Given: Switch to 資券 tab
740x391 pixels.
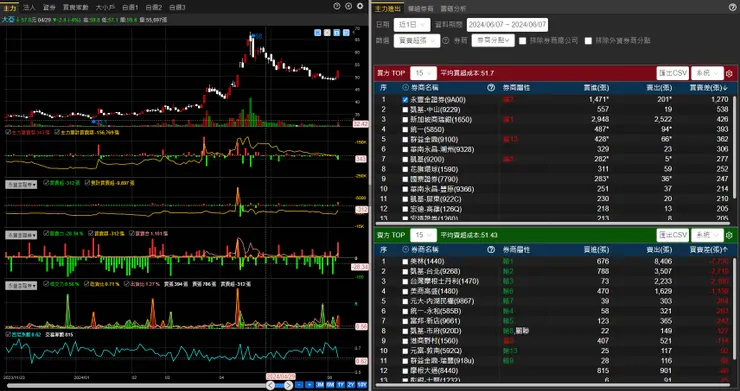Looking at the screenshot, I should pyautogui.click(x=49, y=7).
